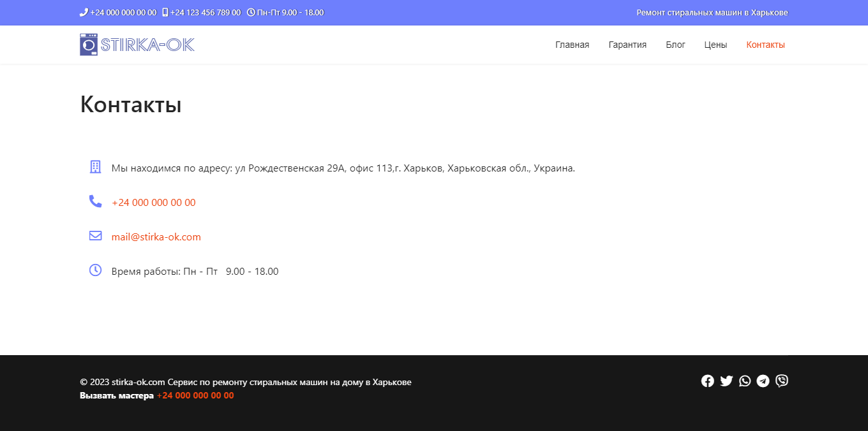
Task: Click the mail@stirka-ok.com email link
Action: coord(156,237)
